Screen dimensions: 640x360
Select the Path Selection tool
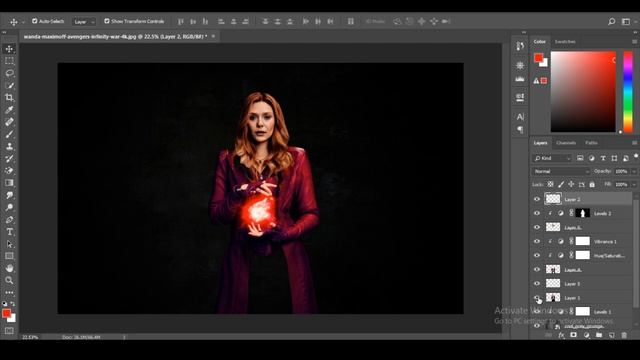pyautogui.click(x=9, y=244)
